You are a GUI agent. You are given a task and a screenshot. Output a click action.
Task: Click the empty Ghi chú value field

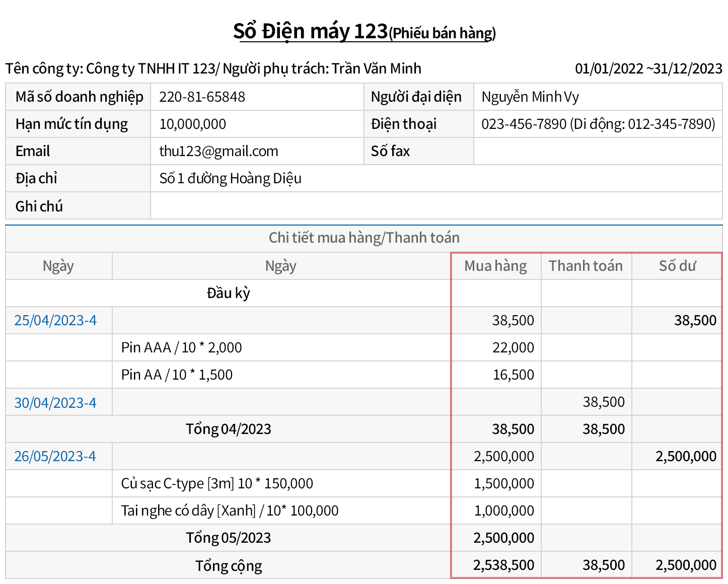435,206
